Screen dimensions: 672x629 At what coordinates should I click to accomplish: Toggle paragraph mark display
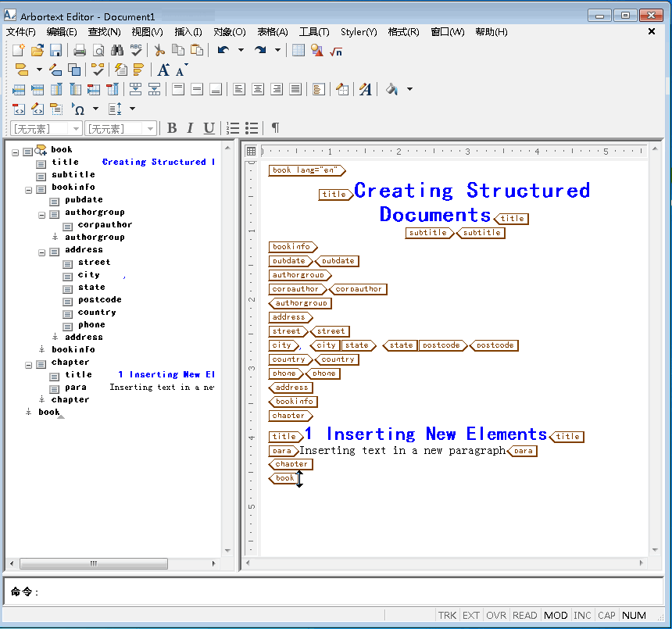coord(276,127)
